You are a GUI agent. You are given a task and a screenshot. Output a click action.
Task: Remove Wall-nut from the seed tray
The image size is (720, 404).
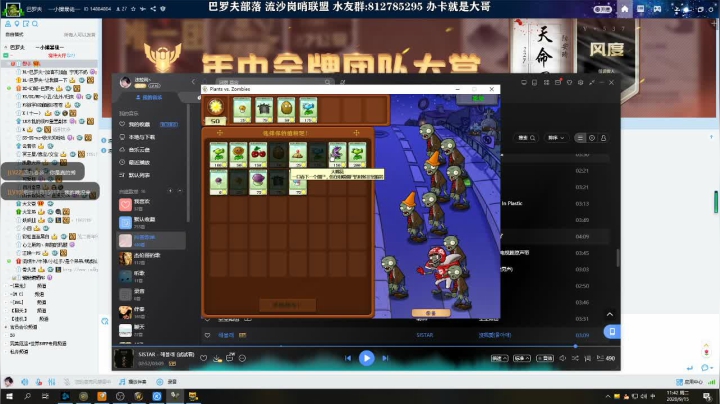286,110
